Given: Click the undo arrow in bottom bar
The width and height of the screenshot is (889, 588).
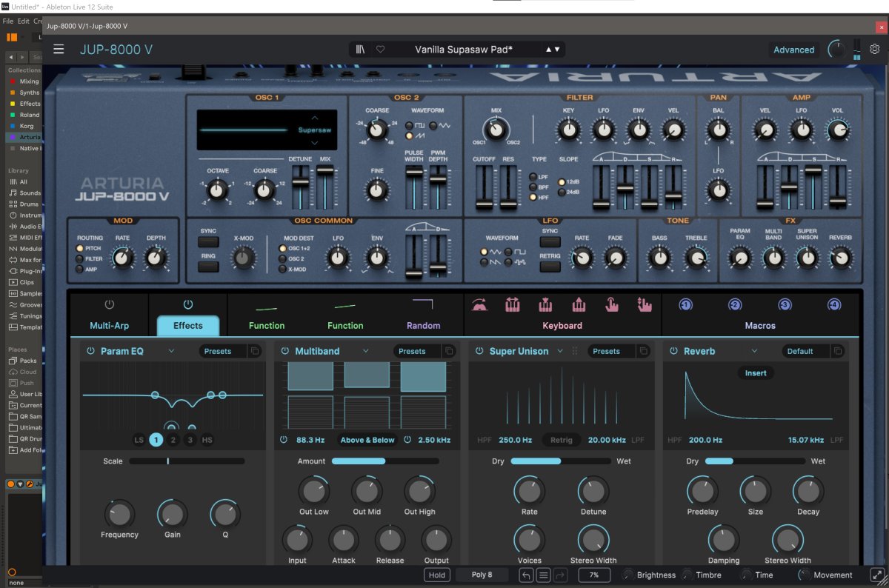Looking at the screenshot, I should 526,575.
